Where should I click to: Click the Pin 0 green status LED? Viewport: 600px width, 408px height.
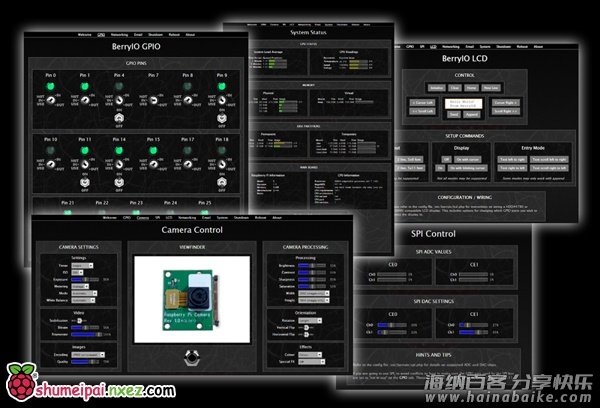pos(51,86)
